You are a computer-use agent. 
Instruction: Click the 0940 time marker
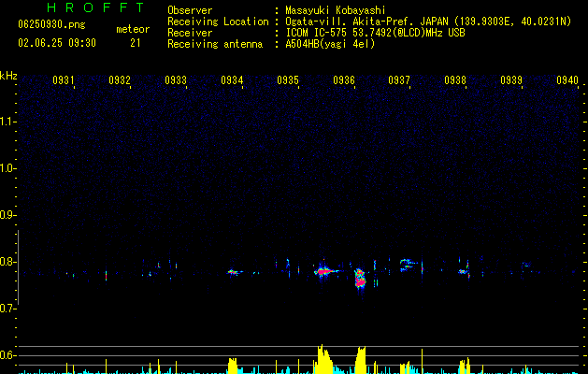tap(567, 80)
